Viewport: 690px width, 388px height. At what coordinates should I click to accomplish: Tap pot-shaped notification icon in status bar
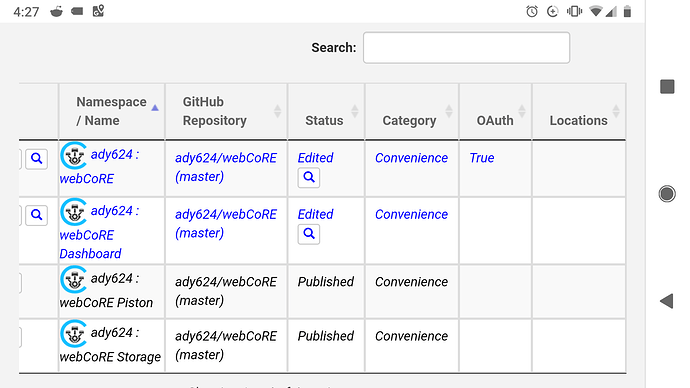(x=56, y=11)
